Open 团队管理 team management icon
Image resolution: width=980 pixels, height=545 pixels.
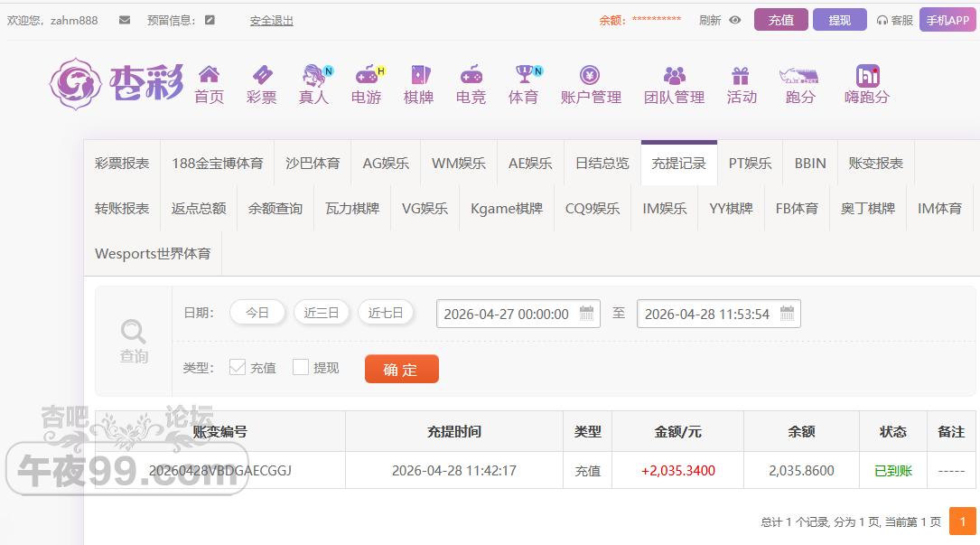[x=674, y=76]
